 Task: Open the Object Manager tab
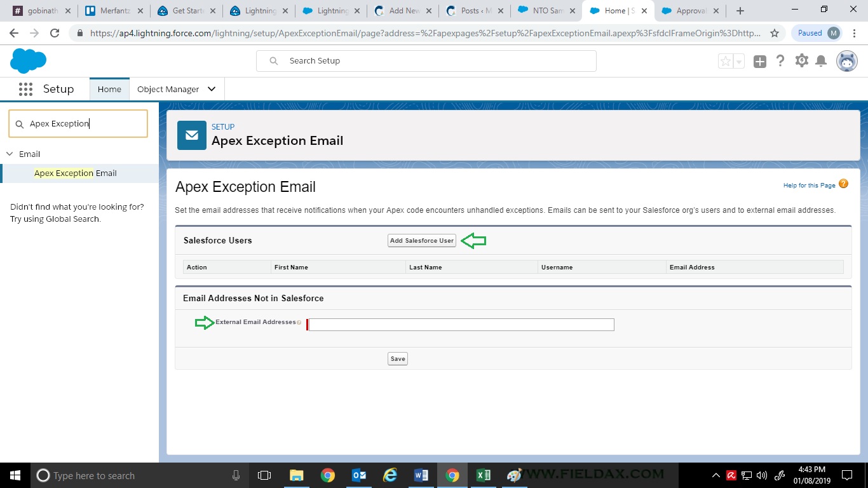point(168,89)
